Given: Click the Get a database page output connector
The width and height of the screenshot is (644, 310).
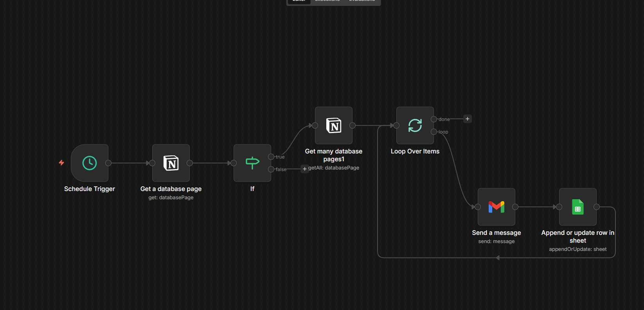Looking at the screenshot, I should click(x=190, y=163).
